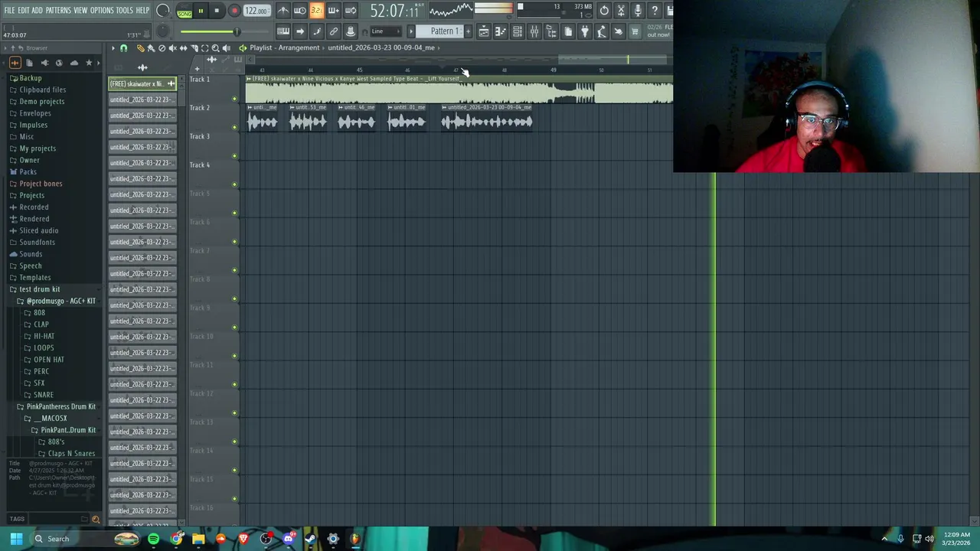This screenshot has width=980, height=551.
Task: Open the PATTERNS menu
Action: point(58,10)
